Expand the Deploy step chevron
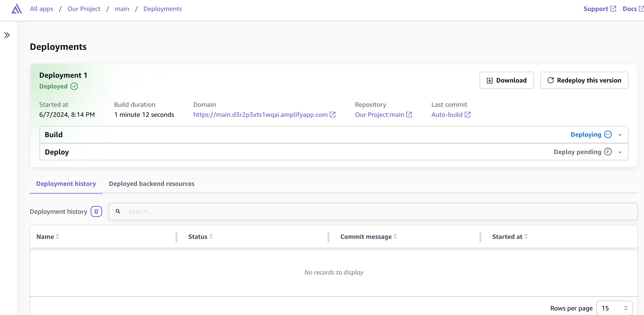The height and width of the screenshot is (315, 644). tap(620, 152)
